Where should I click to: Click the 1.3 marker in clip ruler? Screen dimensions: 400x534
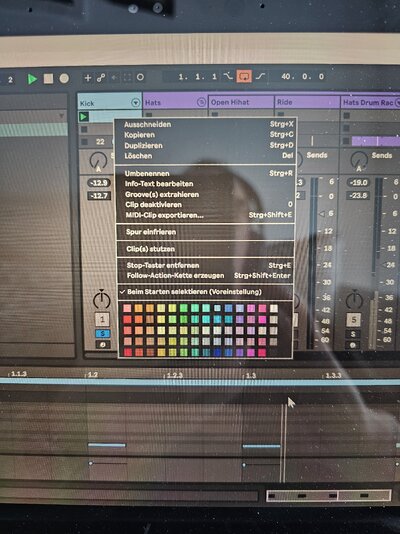coord(251,376)
